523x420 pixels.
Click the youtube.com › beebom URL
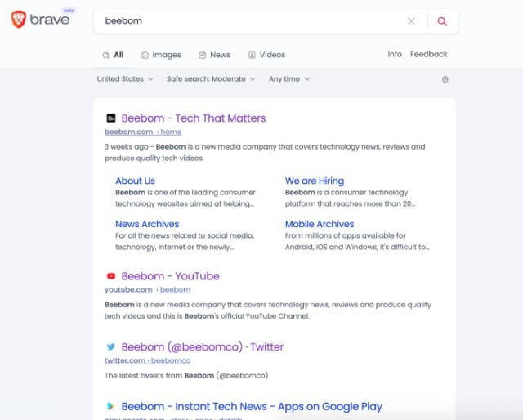tap(147, 289)
